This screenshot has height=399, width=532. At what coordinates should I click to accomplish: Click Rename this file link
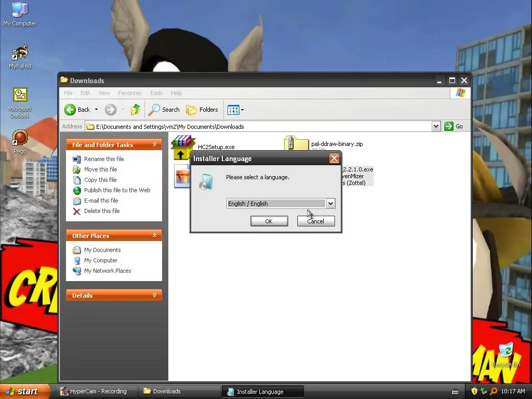(x=104, y=159)
